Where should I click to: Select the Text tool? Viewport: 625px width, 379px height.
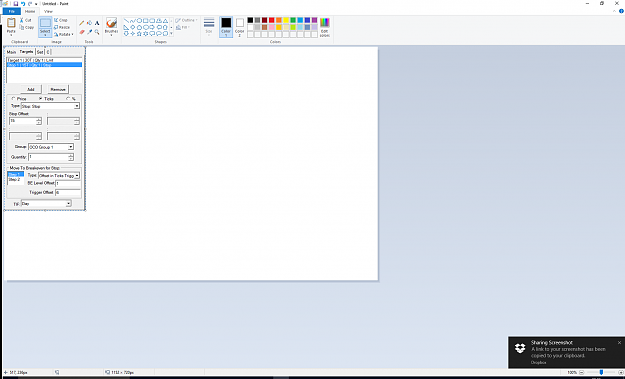[97, 23]
